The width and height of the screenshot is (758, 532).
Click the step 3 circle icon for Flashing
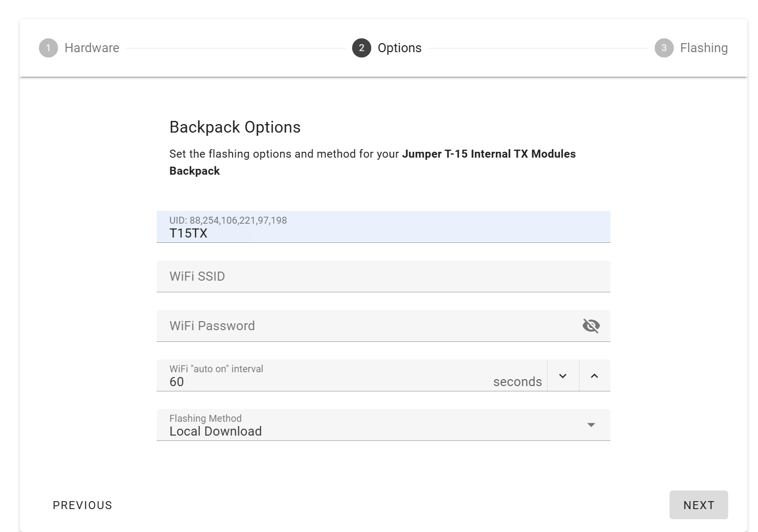coord(664,48)
